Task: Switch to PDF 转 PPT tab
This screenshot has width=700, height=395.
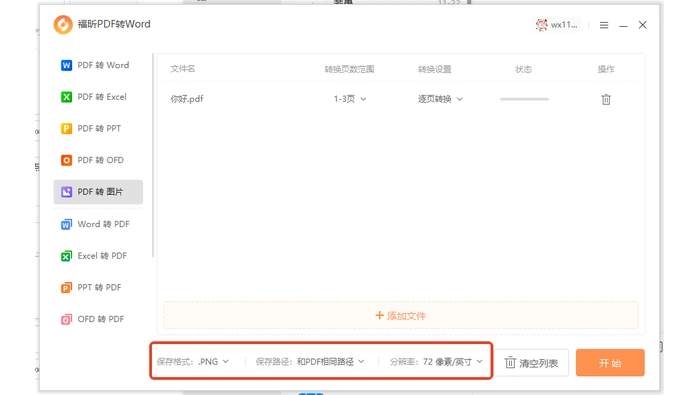Action: point(98,129)
